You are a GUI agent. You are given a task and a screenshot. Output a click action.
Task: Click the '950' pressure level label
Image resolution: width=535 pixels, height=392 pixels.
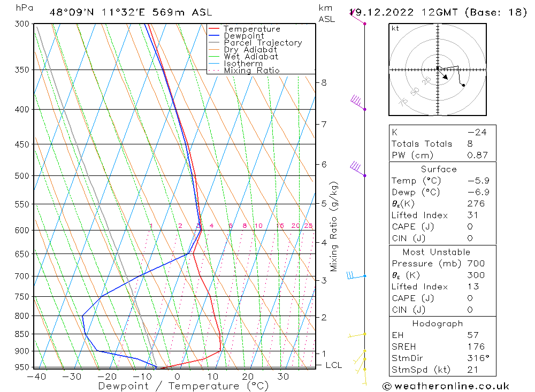[x=22, y=367]
